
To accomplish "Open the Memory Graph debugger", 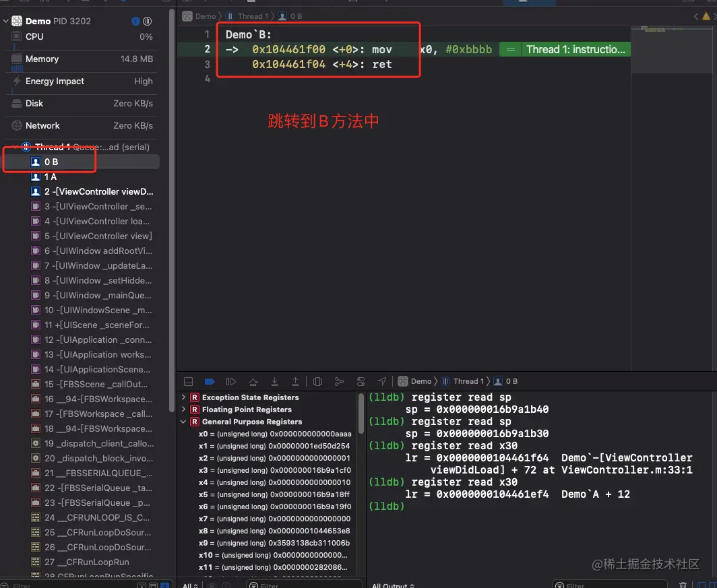I will [339, 381].
